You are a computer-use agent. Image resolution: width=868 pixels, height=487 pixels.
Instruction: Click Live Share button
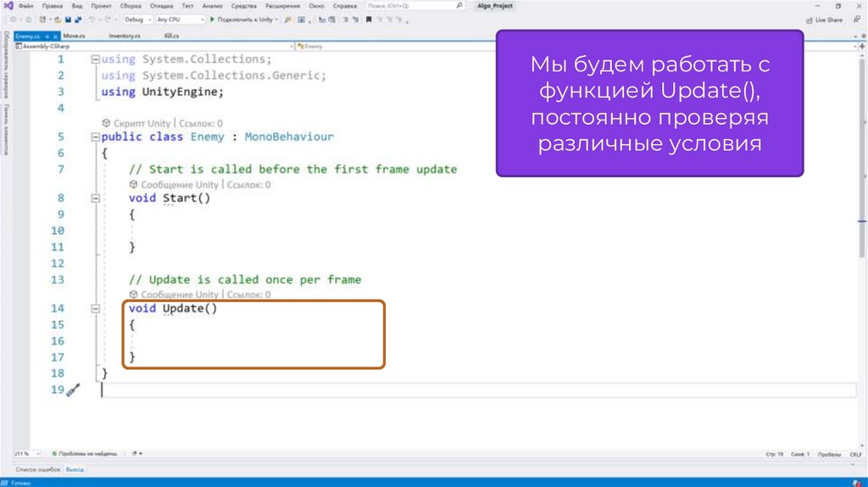pyautogui.click(x=824, y=20)
